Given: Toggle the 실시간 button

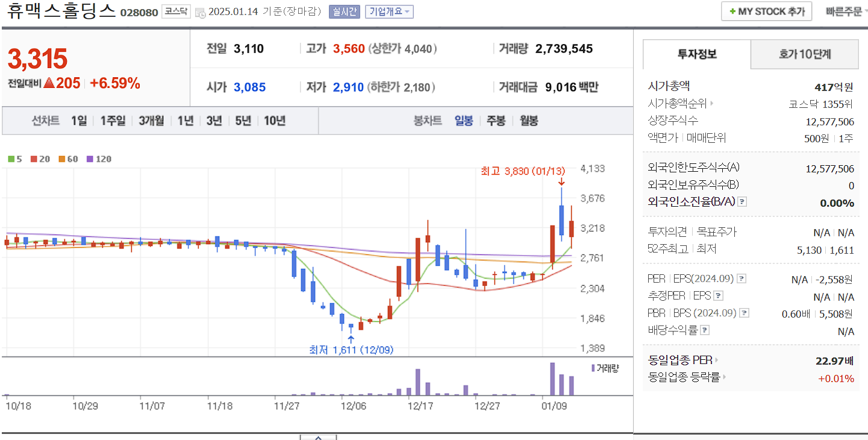Looking at the screenshot, I should 343,11.
